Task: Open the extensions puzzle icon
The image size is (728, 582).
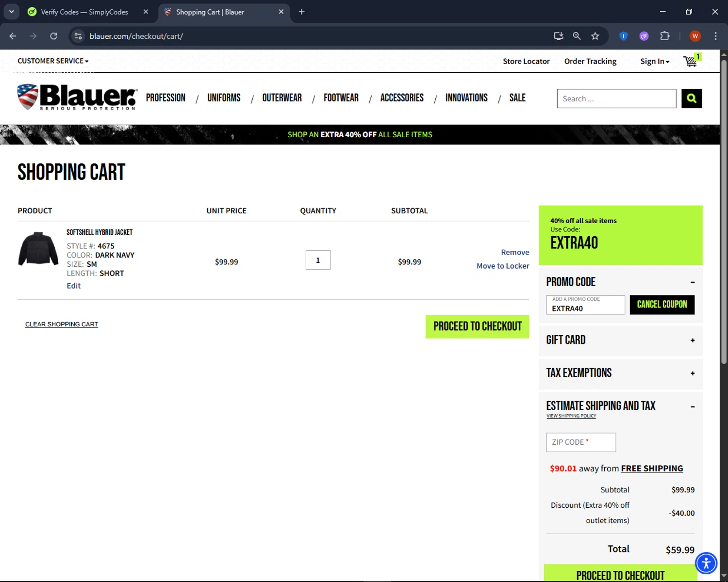Action: click(x=665, y=36)
